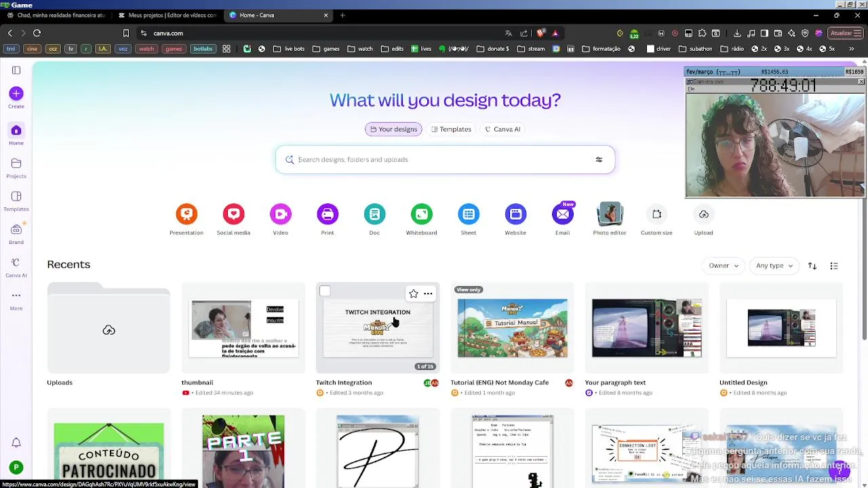Open the stream bookmark folder

tap(531, 49)
